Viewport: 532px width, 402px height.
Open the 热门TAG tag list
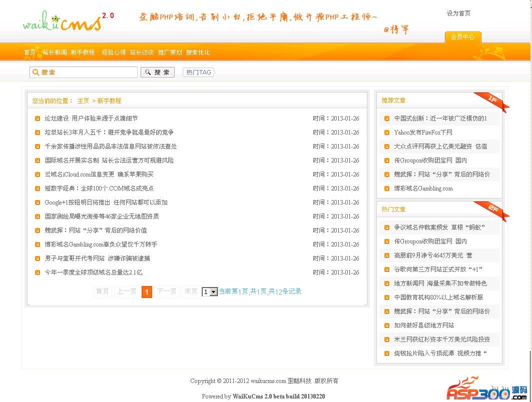[x=199, y=72]
